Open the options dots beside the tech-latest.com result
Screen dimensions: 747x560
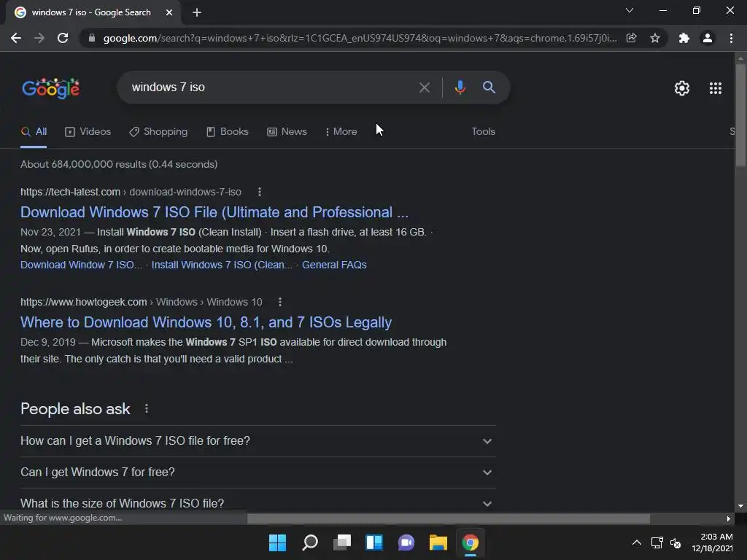[259, 192]
